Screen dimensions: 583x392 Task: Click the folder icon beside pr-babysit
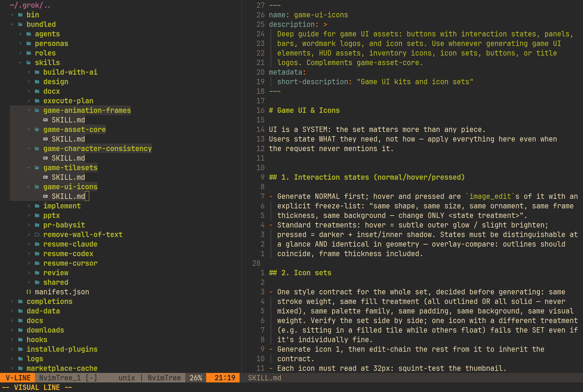tap(37, 225)
